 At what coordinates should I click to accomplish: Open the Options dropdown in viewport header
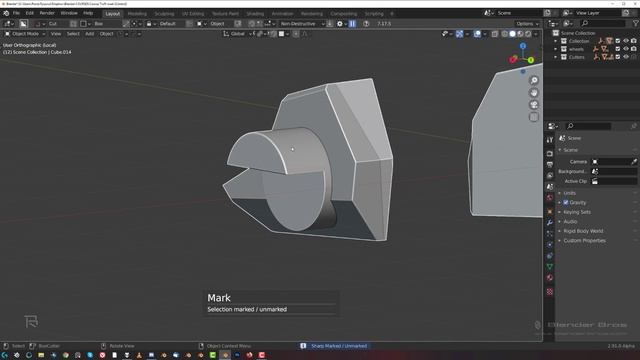click(527, 24)
